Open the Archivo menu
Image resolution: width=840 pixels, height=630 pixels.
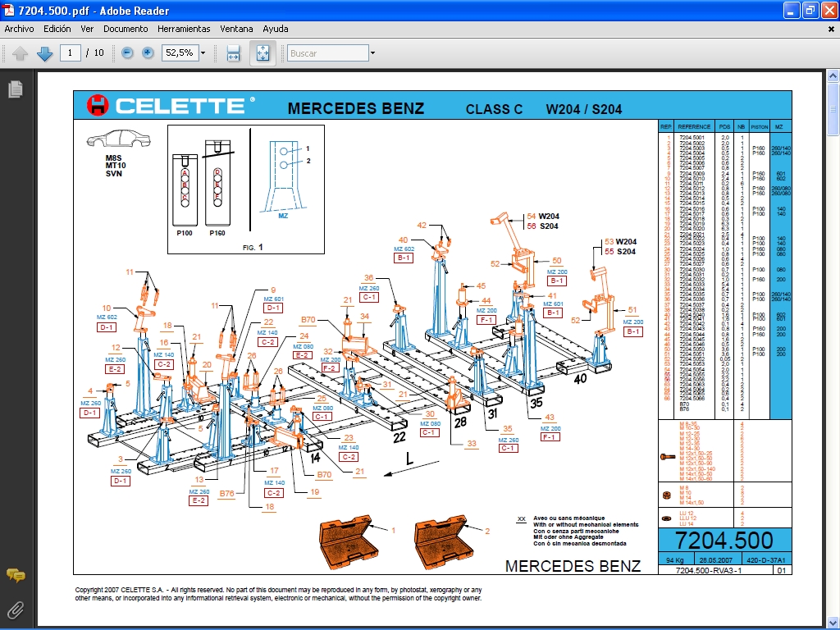click(20, 29)
